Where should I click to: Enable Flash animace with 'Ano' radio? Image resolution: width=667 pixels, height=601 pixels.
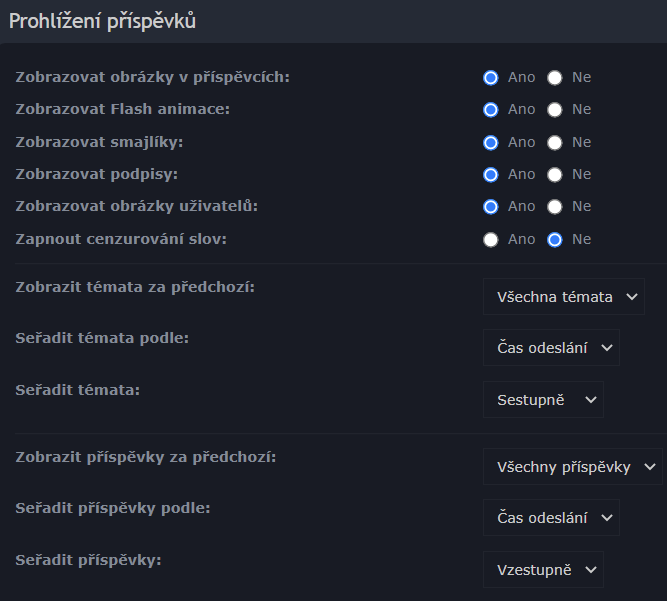tap(490, 109)
